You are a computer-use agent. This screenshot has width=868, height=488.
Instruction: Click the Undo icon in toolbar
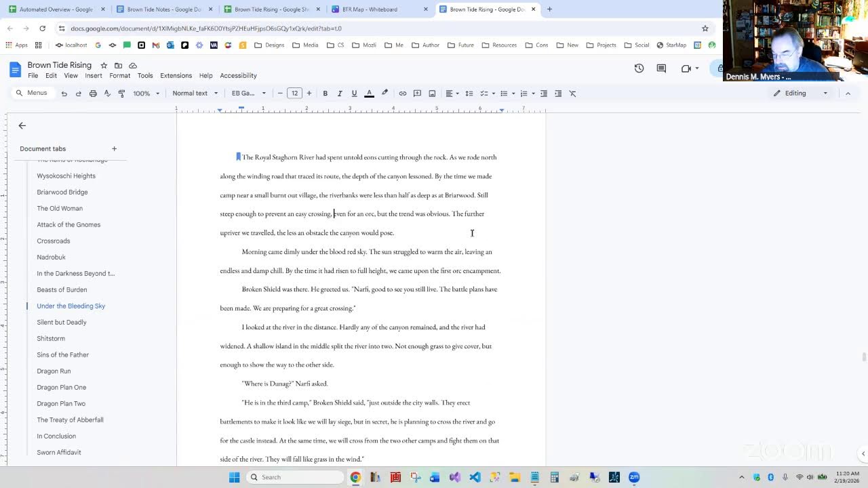coord(64,94)
